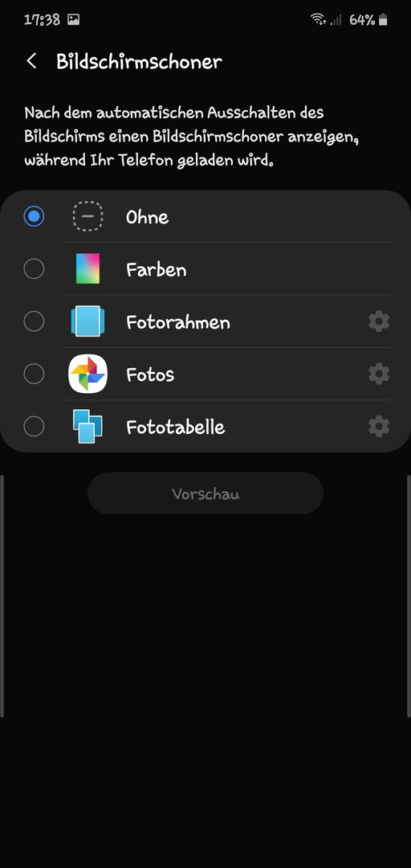
Task: Select the Farben radio button
Action: coord(34,269)
